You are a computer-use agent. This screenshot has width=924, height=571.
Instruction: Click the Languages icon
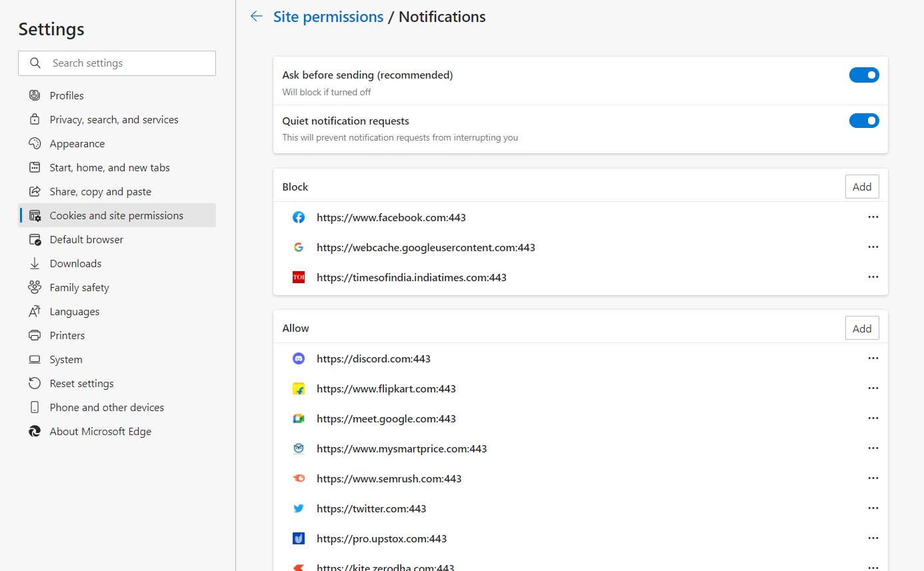click(35, 311)
